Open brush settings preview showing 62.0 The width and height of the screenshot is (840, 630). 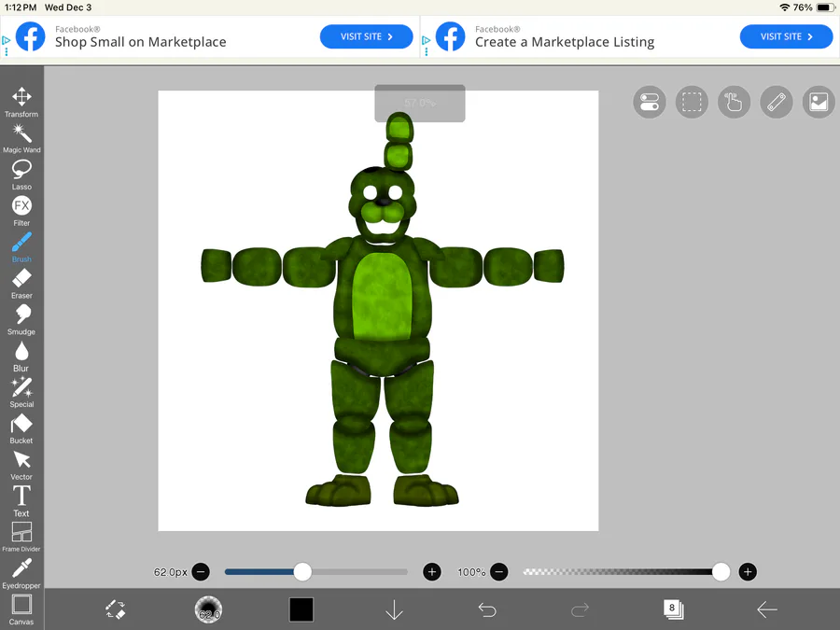tap(208, 609)
